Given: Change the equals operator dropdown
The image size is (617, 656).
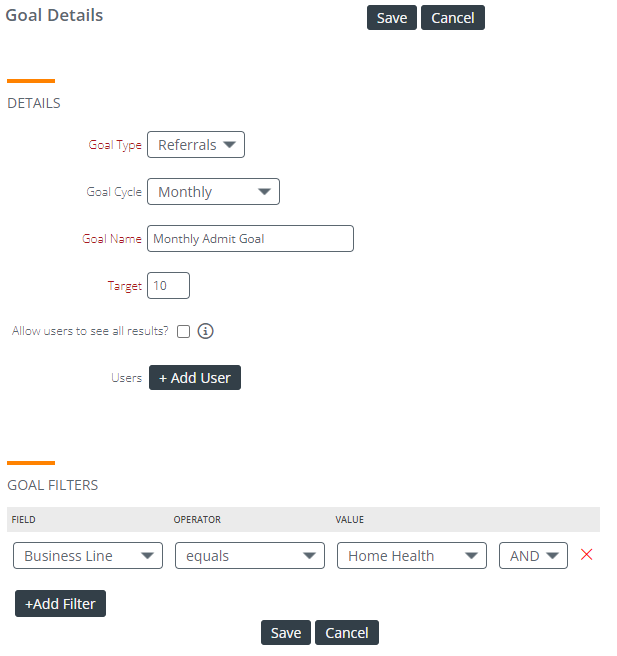Looking at the screenshot, I should click(x=250, y=556).
